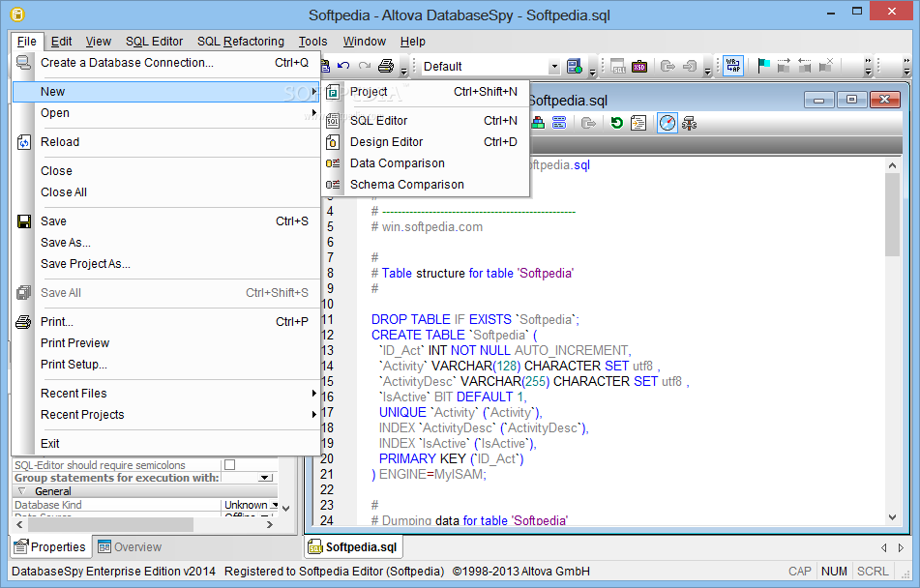Click the XSD schema toolbar icon
This screenshot has height=588, width=920.
tap(638, 67)
